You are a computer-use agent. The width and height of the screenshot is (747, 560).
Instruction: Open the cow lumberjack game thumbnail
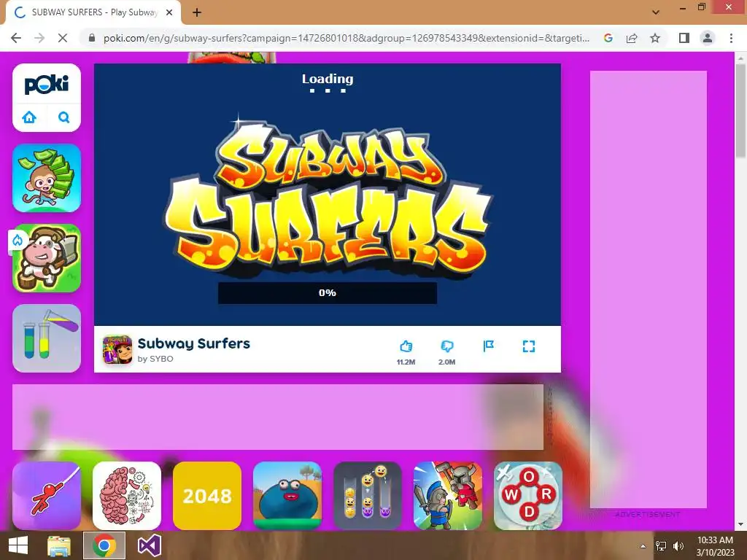click(x=47, y=258)
